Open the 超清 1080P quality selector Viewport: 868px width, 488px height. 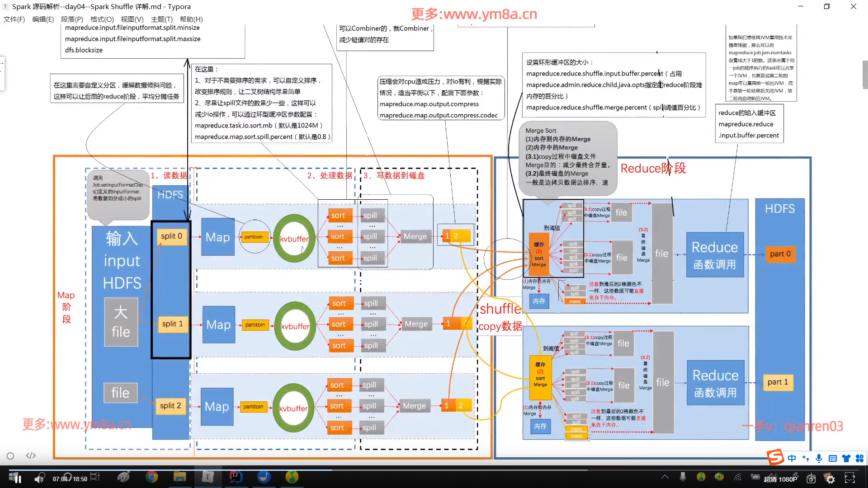[x=780, y=479]
